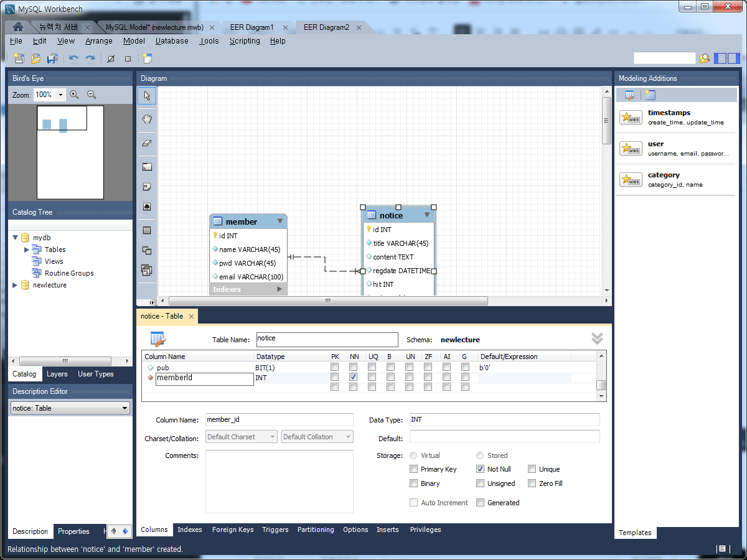Expand the Tables node in catalog
Image resolution: width=747 pixels, height=560 pixels.
click(27, 250)
